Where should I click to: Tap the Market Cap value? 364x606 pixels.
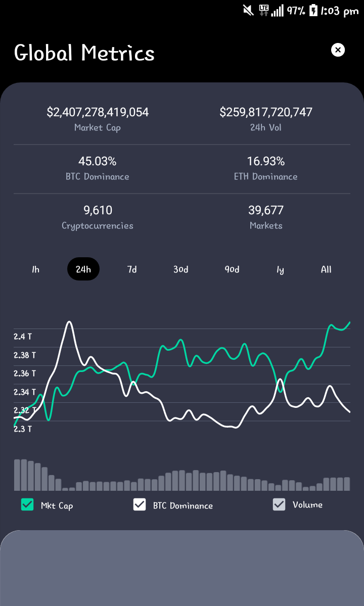[x=98, y=112]
